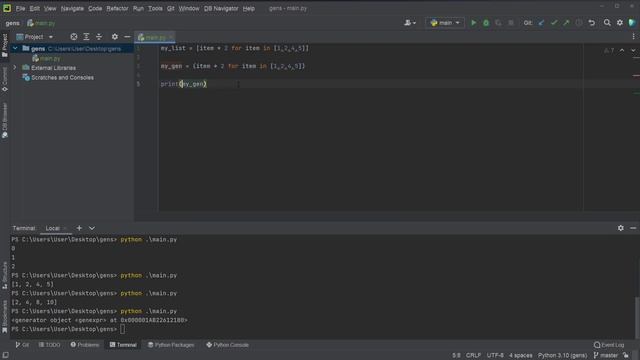Open editor tabs more options menu
640x360 pixels.
633,37
